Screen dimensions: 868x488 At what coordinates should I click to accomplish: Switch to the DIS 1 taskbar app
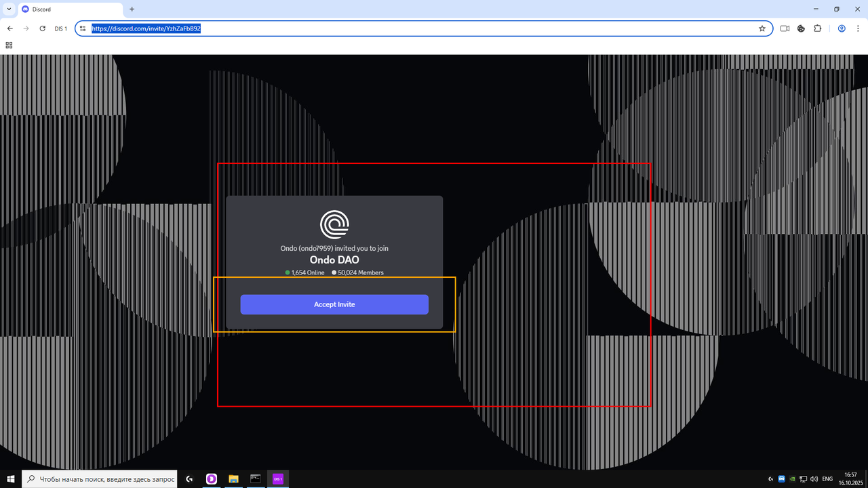click(x=277, y=479)
